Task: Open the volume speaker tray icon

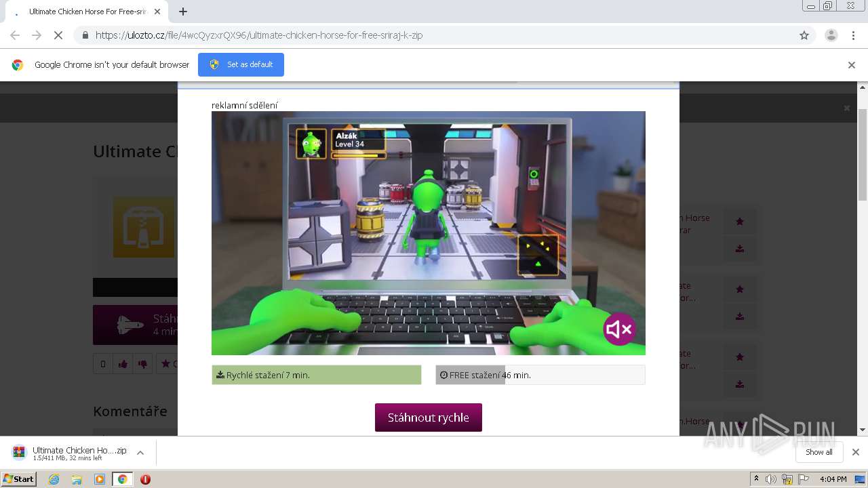Action: [770, 479]
